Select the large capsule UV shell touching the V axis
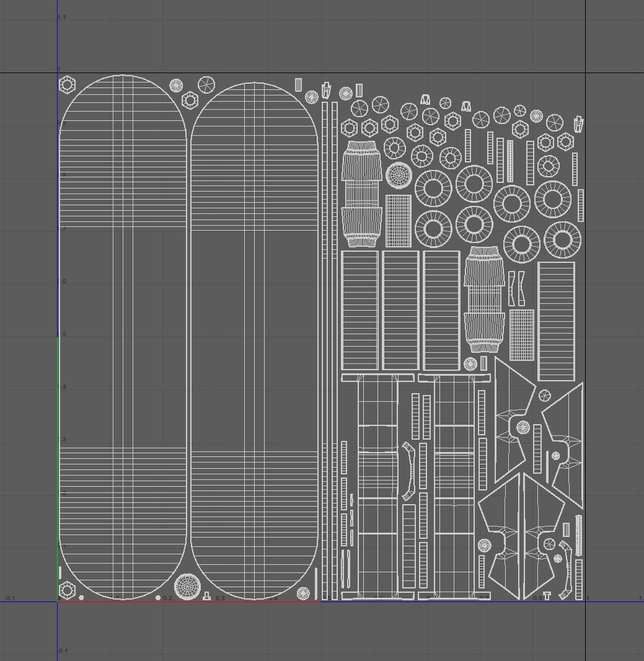Viewport: 644px width, 661px height. tap(123, 337)
